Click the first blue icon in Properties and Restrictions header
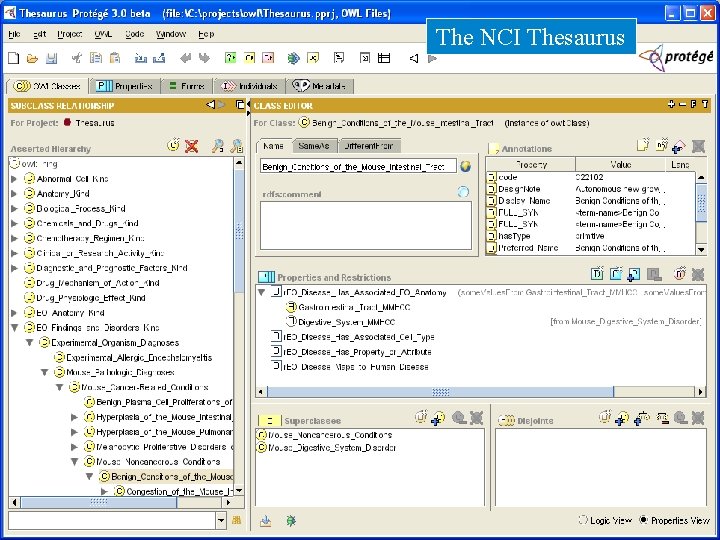720x540 pixels. pos(597,274)
